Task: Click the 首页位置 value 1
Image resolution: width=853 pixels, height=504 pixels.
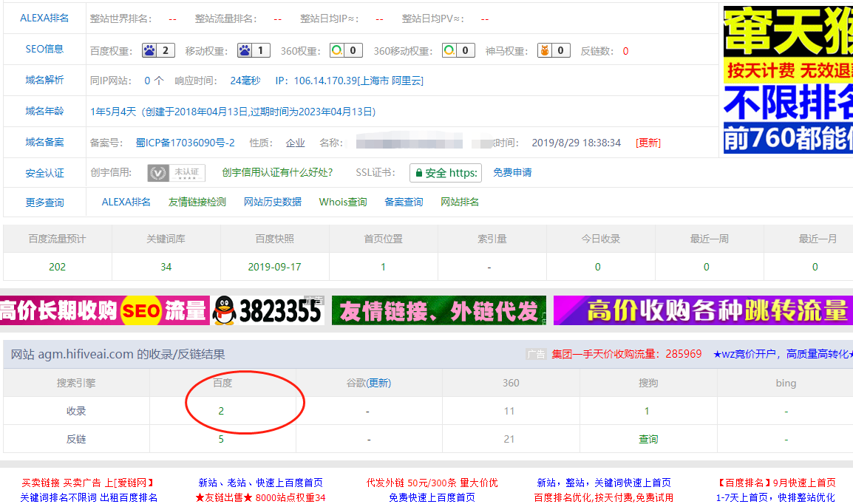Action: click(383, 267)
